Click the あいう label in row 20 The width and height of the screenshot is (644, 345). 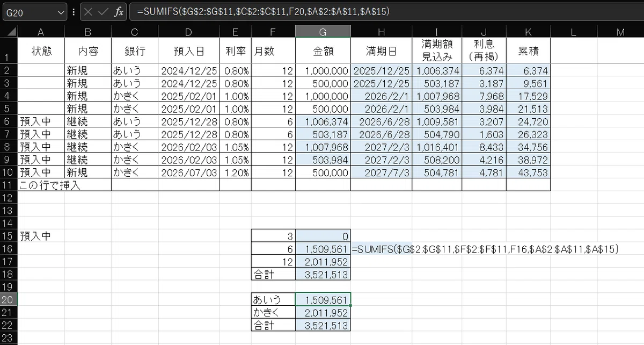pyautogui.click(x=273, y=300)
